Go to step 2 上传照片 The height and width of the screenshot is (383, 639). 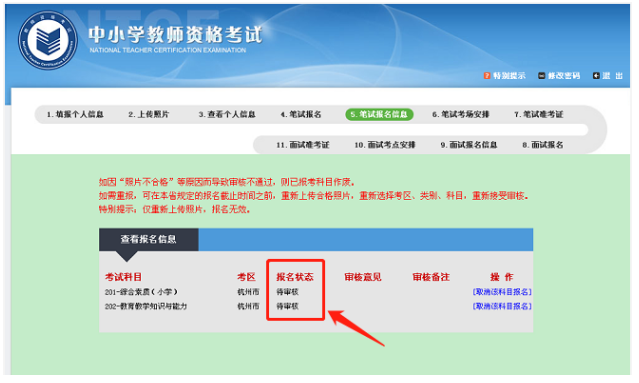148,114
